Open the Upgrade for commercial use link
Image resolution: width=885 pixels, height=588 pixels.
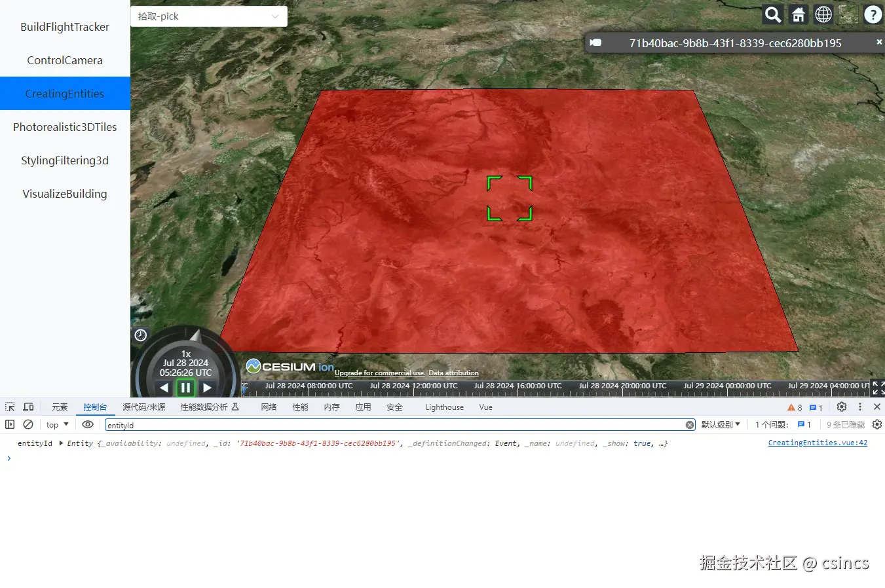pos(380,373)
